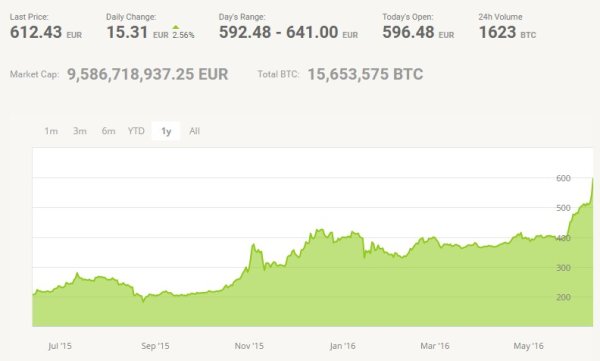Switch chart to 3m range
This screenshot has height=361, width=600.
point(80,131)
